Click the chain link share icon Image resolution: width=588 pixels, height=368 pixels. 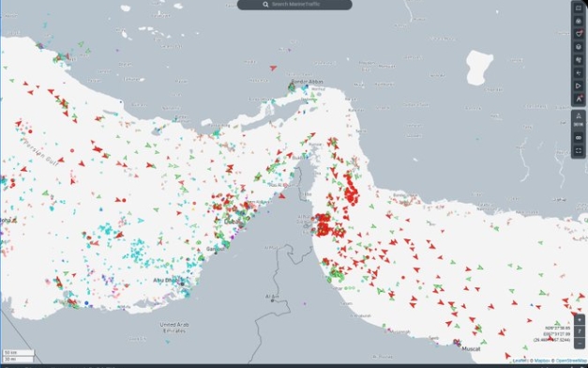pyautogui.click(x=579, y=137)
